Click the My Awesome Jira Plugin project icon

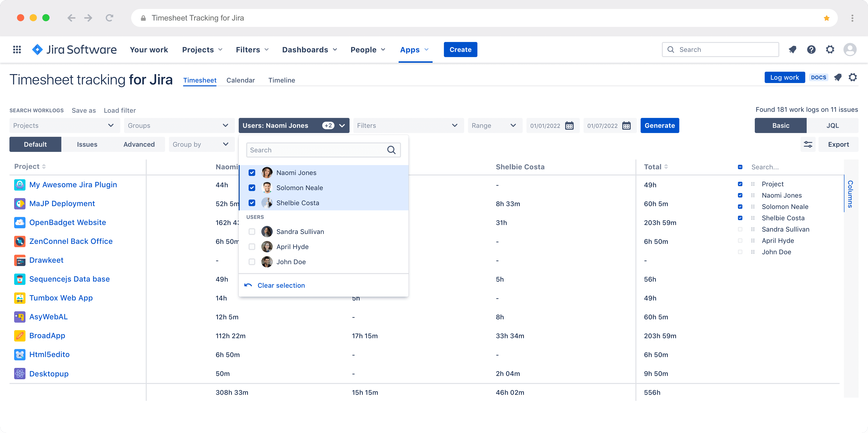20,185
